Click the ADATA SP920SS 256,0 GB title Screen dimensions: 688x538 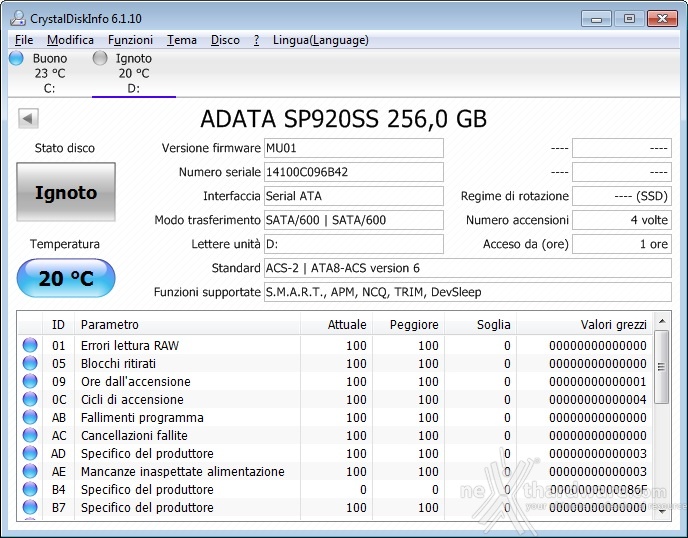[344, 118]
